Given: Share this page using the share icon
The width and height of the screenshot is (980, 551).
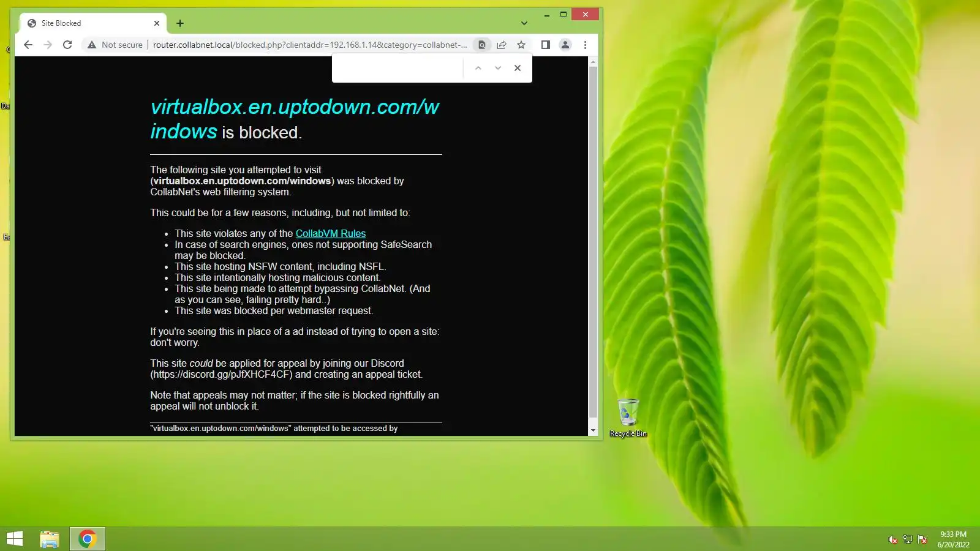Looking at the screenshot, I should [x=502, y=45].
